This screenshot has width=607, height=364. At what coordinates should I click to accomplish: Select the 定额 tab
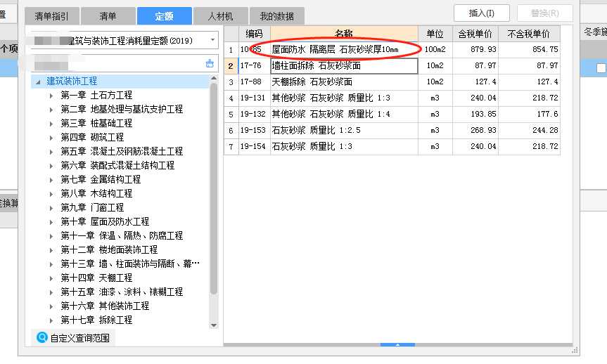[164, 16]
